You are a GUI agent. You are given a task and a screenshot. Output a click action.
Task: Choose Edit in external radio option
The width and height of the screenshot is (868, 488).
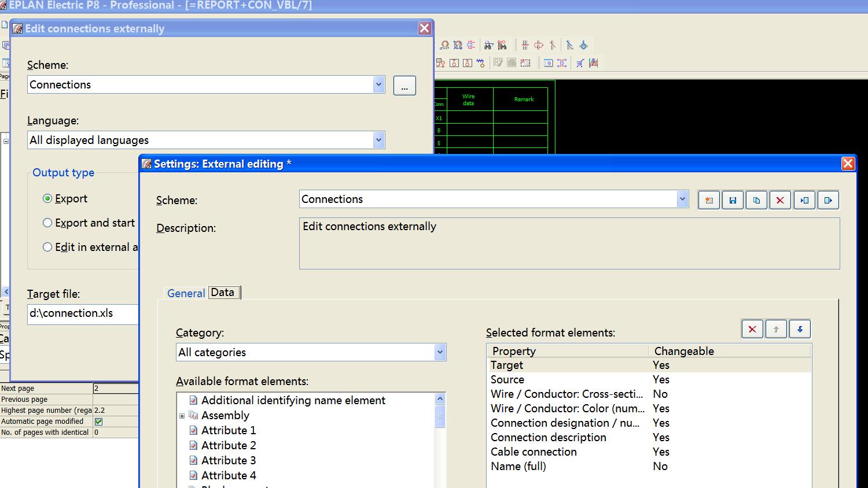[x=47, y=247]
